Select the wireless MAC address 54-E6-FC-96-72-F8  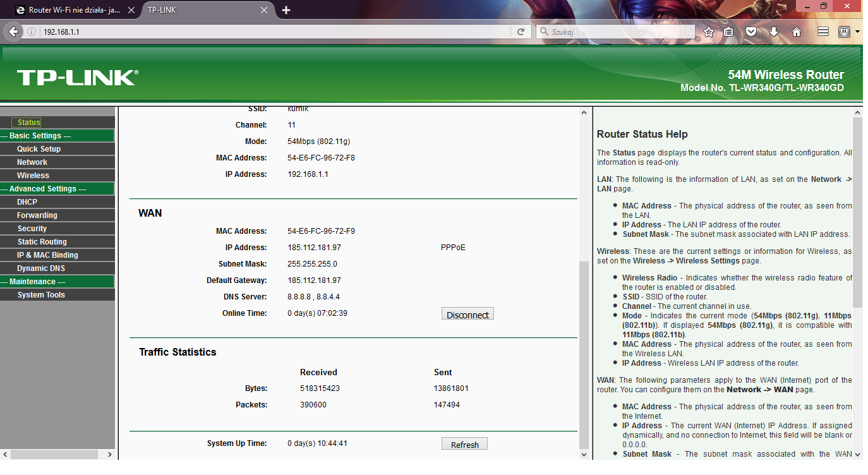[321, 158]
